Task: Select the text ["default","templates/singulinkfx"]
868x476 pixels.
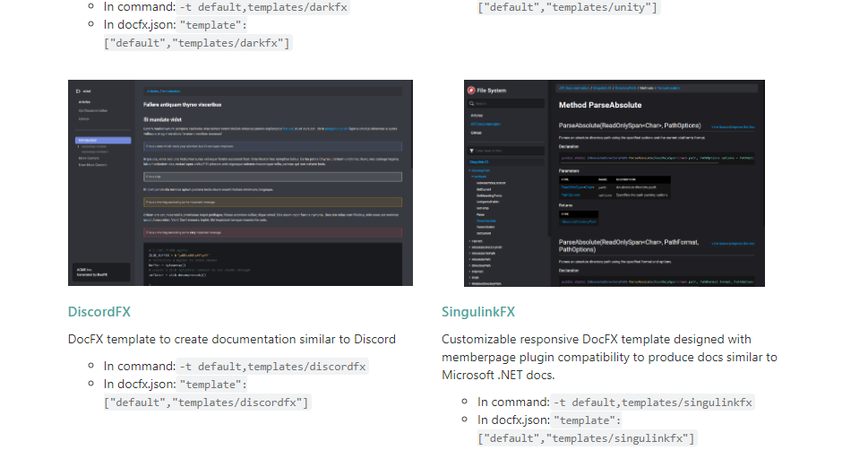Action: (586, 438)
